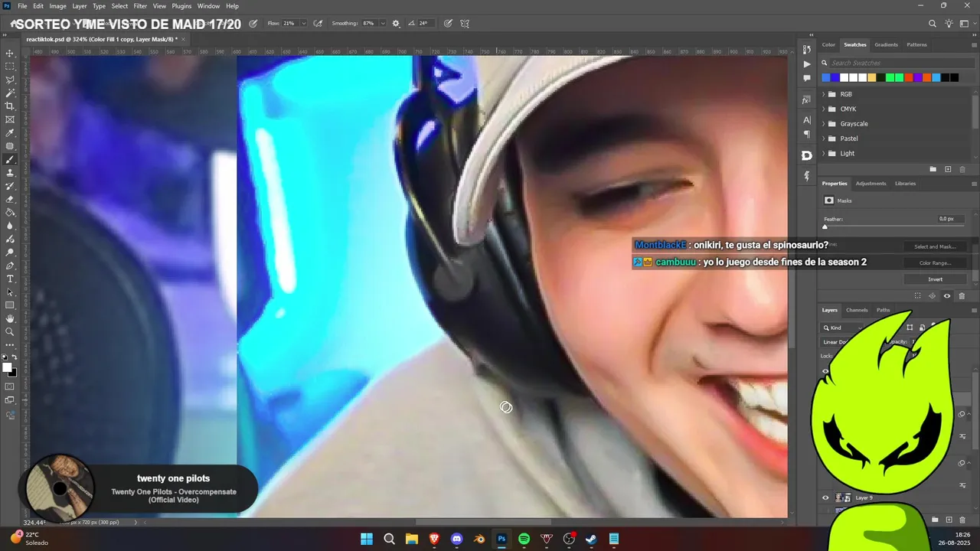Viewport: 980px width, 551px height.
Task: Toggle pressure for opacity button
Action: click(253, 24)
